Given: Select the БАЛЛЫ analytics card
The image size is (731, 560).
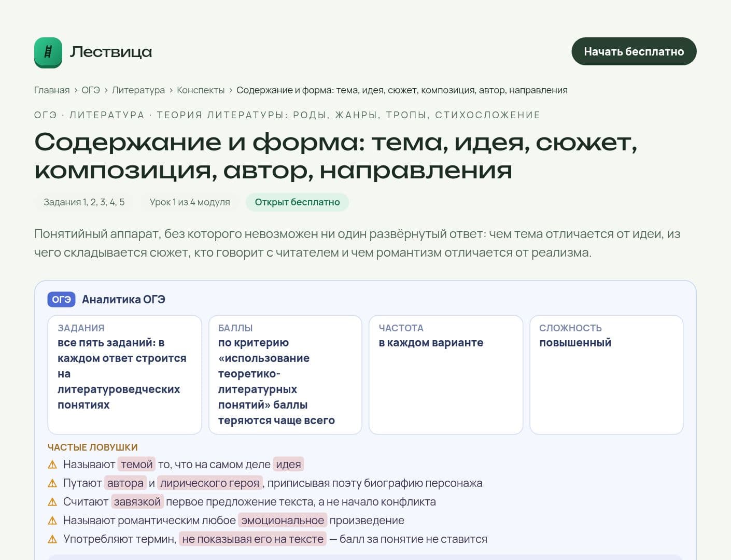Looking at the screenshot, I should tap(285, 374).
